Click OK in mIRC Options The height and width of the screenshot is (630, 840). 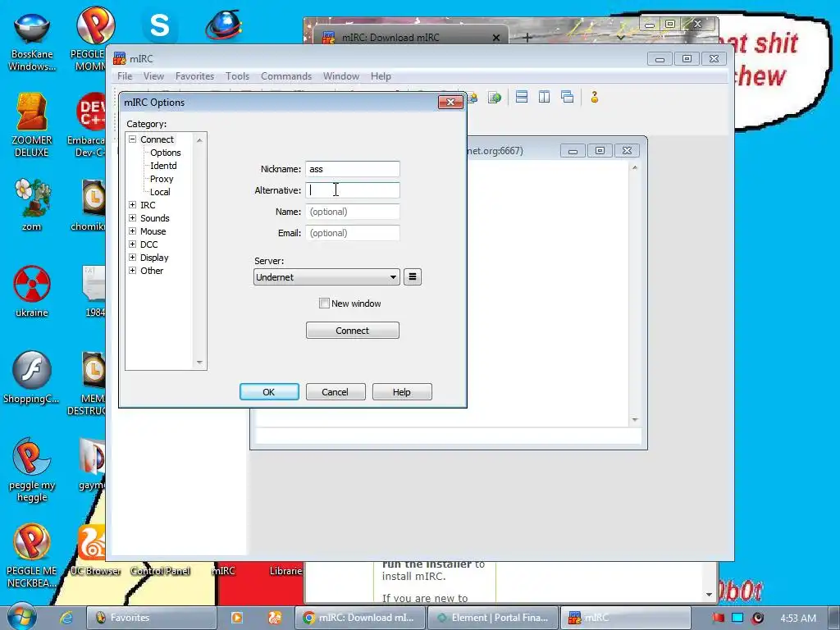pyautogui.click(x=269, y=392)
